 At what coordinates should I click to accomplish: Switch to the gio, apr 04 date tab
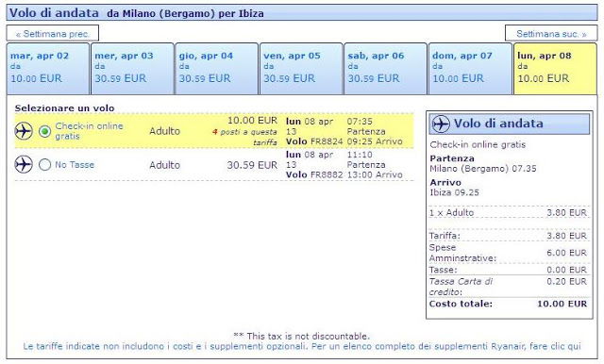tap(216, 69)
